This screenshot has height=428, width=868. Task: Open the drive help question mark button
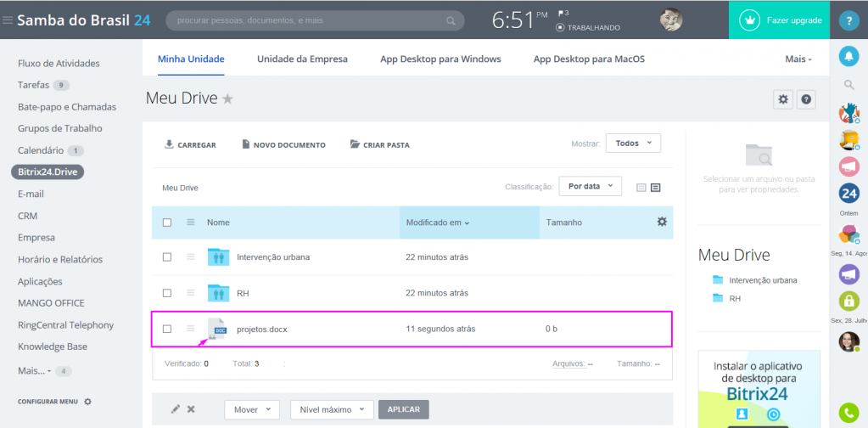point(806,99)
